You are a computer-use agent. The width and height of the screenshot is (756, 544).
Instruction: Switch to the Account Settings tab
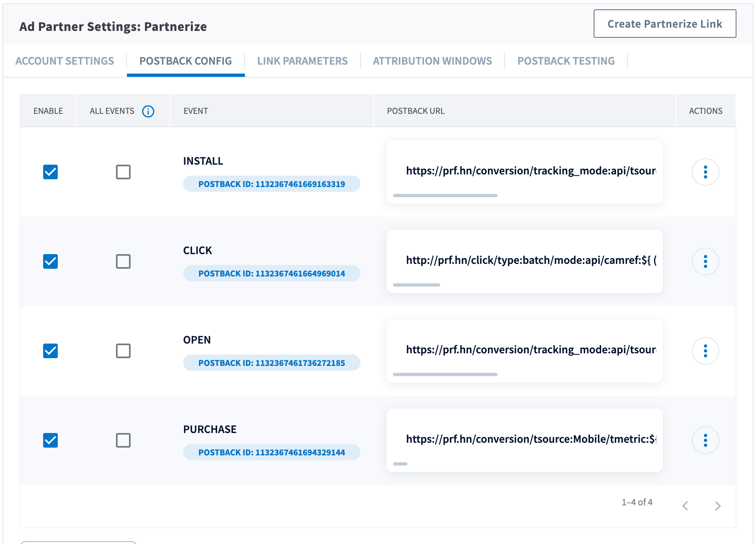click(65, 61)
